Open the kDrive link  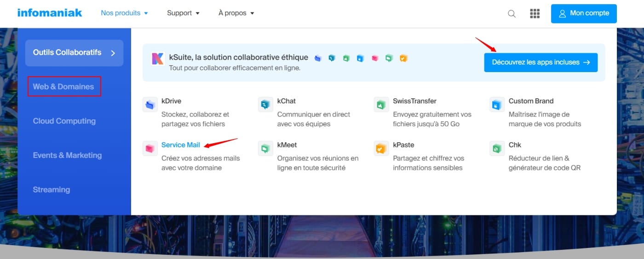pyautogui.click(x=171, y=101)
